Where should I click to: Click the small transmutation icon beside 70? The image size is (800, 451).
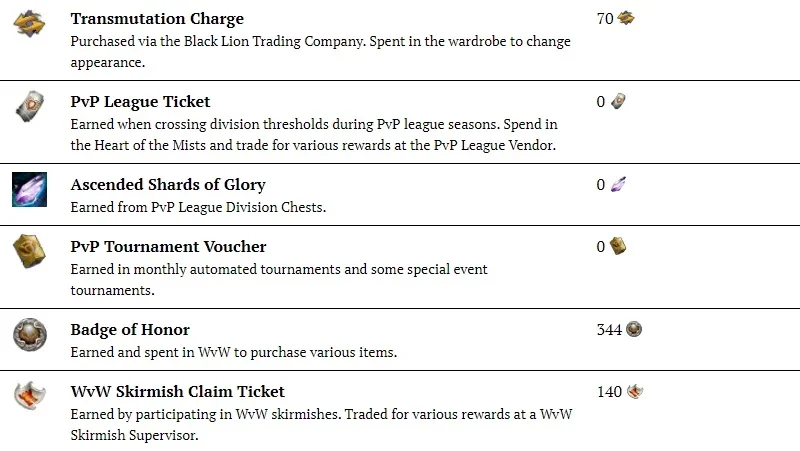click(626, 18)
